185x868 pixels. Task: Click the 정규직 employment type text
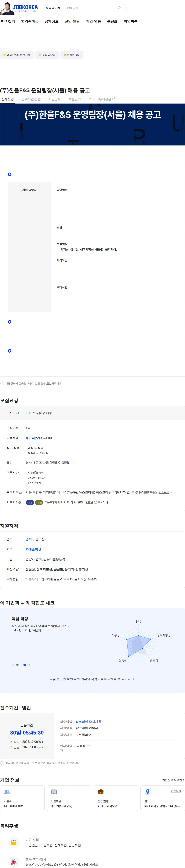(x=30, y=438)
